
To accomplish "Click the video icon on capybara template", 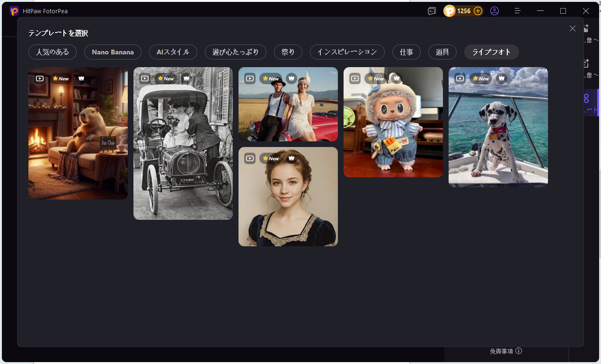I will [x=40, y=78].
